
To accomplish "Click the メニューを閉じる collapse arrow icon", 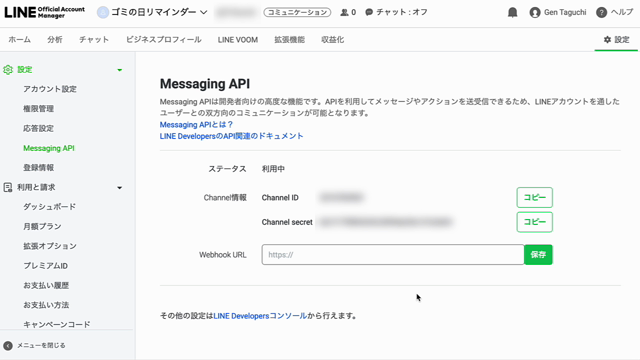I will 8,346.
